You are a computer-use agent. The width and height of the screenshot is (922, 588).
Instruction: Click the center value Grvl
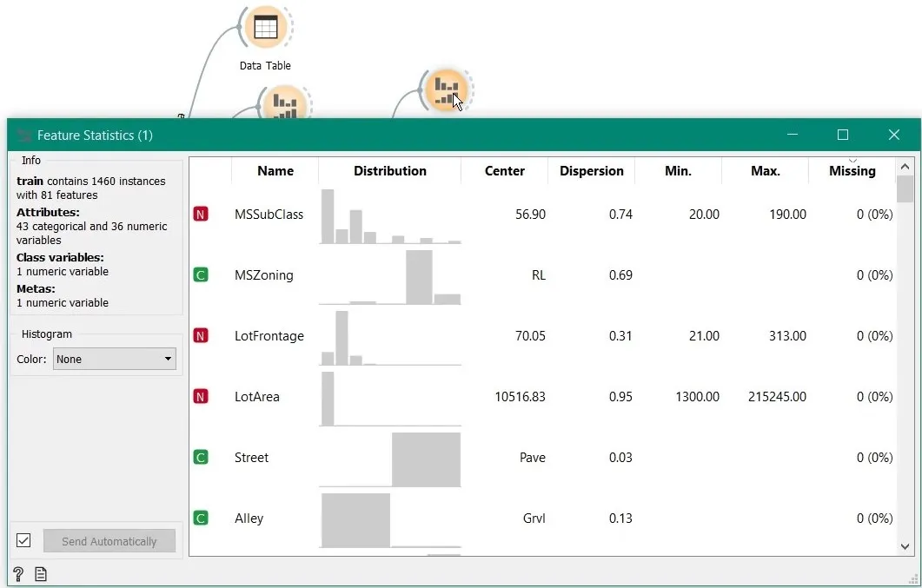coord(534,519)
